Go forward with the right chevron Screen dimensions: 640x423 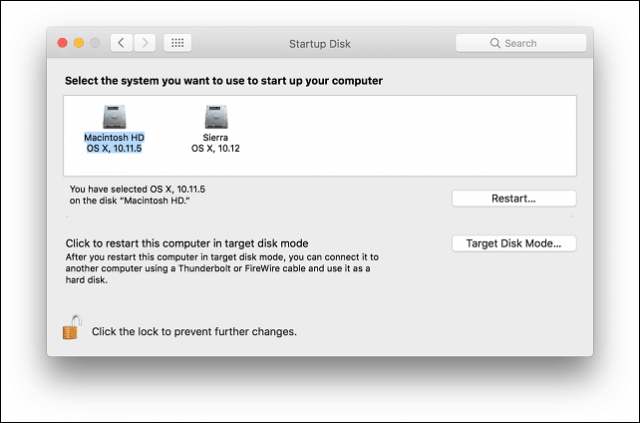(145, 43)
